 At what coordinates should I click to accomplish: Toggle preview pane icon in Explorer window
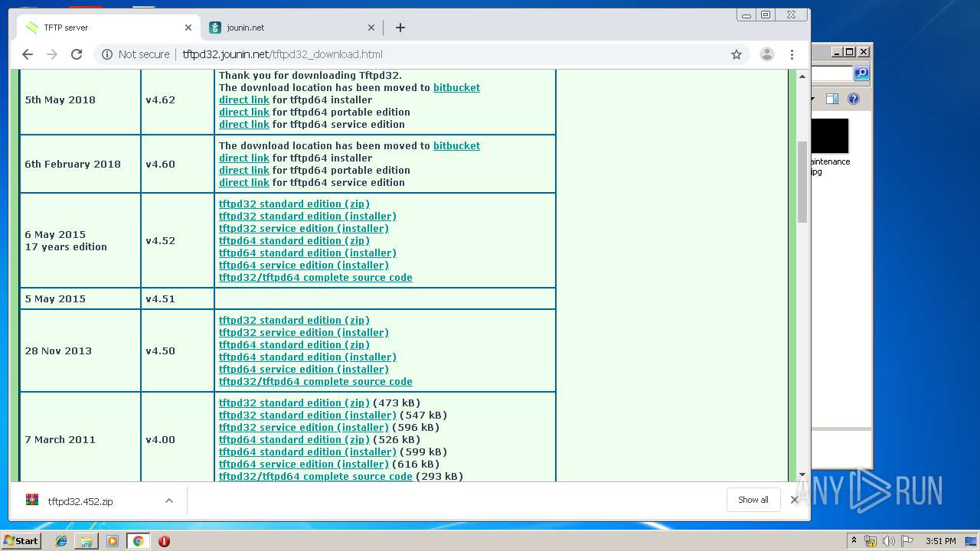tap(832, 99)
